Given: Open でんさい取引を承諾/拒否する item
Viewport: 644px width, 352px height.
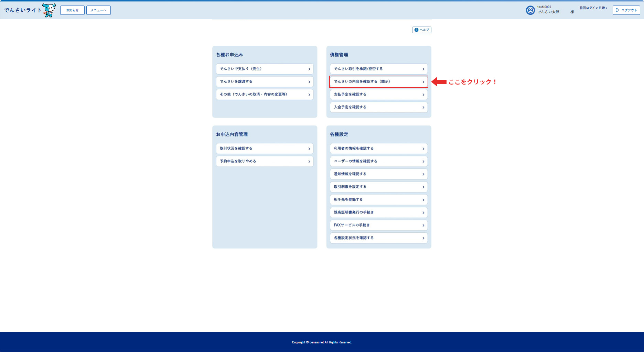Looking at the screenshot, I should (379, 69).
